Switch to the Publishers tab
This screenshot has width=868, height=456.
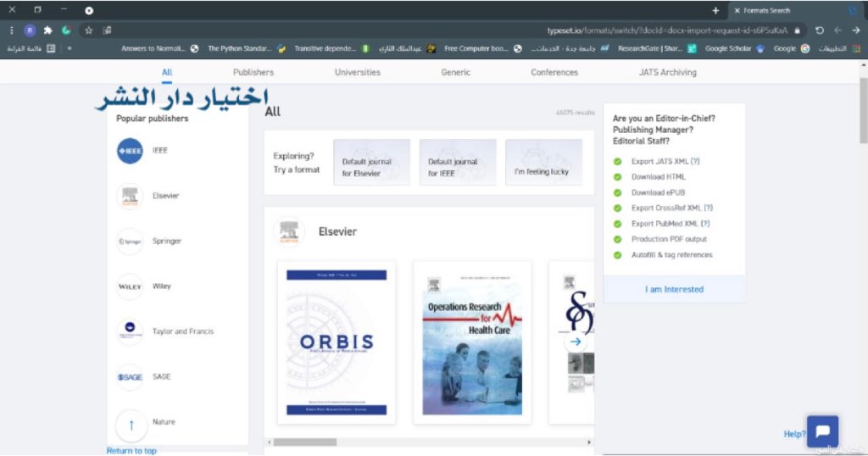[x=253, y=73]
